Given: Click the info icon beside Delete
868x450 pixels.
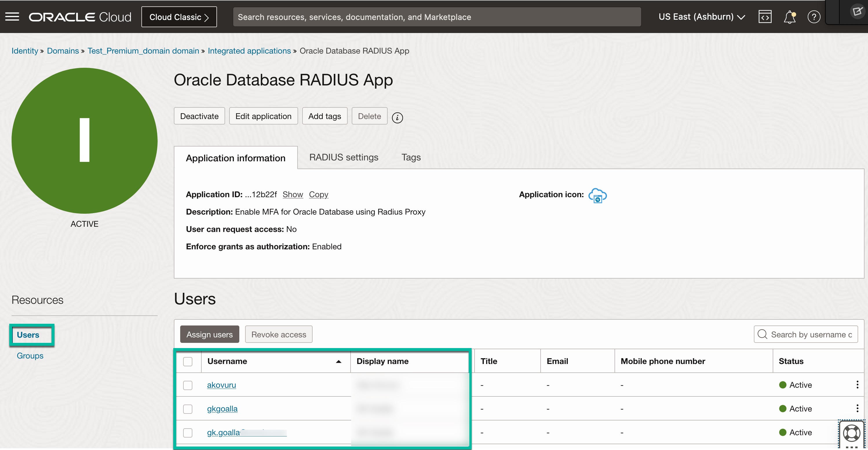Looking at the screenshot, I should click(x=397, y=118).
